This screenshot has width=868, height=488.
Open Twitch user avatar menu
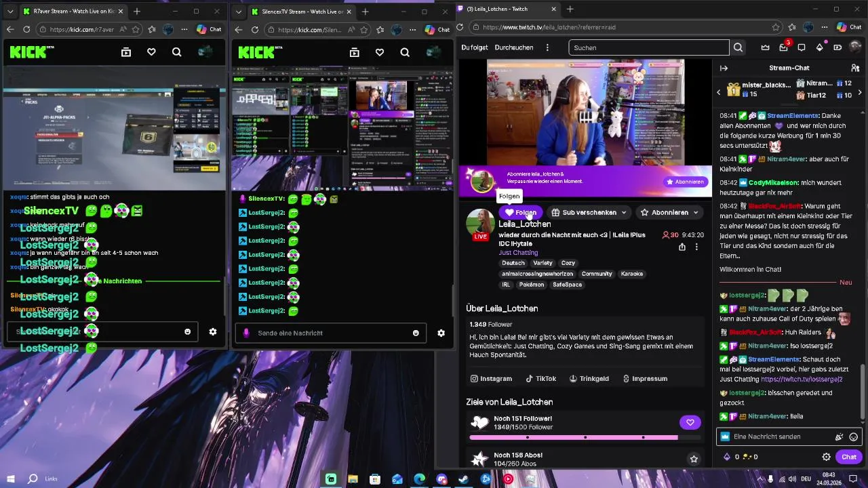856,47
